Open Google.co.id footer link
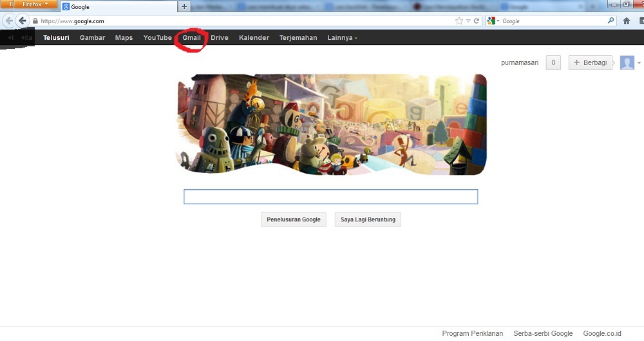 click(x=602, y=334)
